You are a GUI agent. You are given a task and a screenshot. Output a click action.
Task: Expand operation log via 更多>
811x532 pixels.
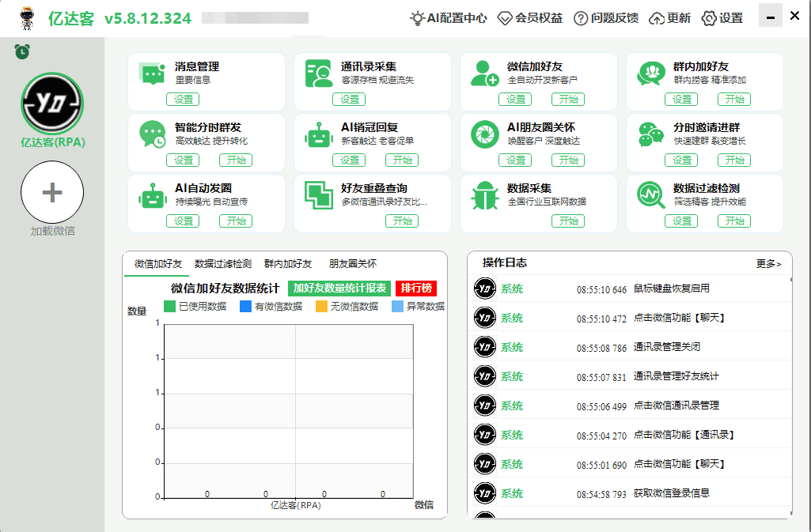pos(768,264)
